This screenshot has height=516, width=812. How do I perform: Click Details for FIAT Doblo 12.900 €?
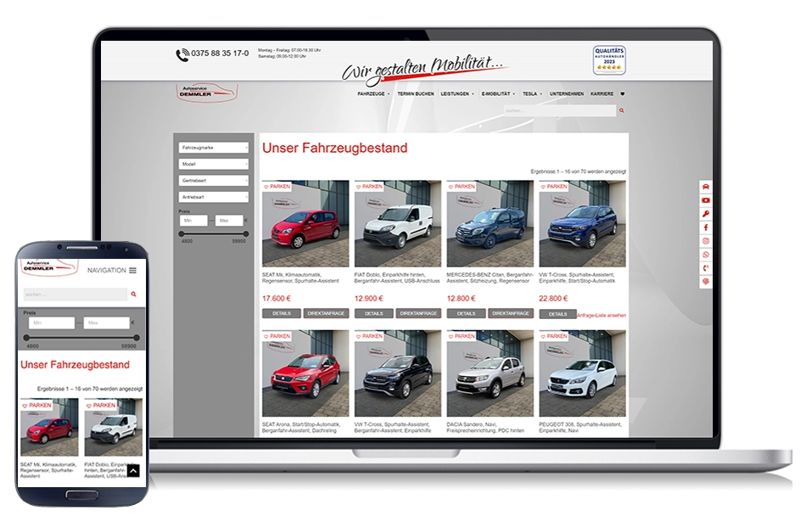click(x=373, y=313)
